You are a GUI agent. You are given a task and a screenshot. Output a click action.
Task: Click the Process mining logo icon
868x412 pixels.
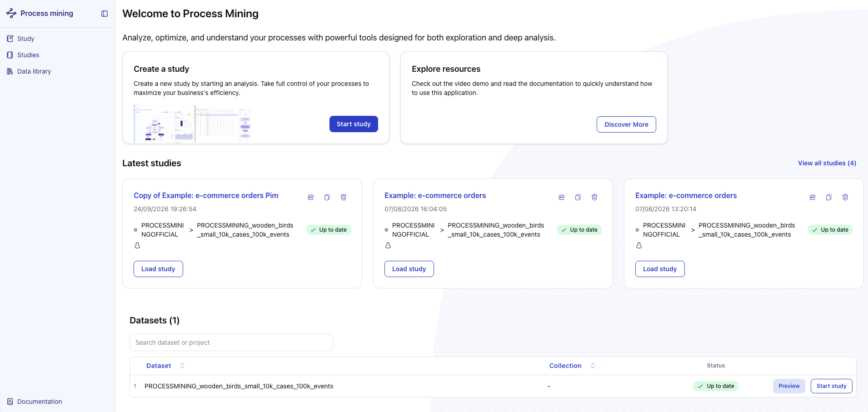coord(11,14)
